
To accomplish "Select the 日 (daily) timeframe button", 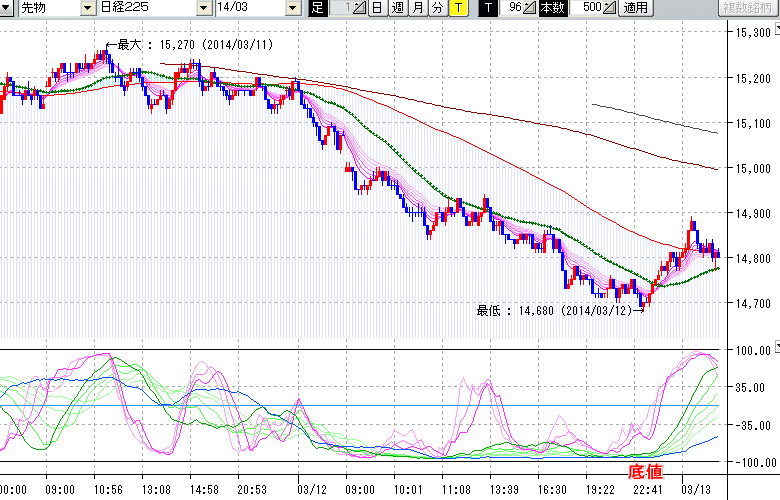I will pyautogui.click(x=377, y=8).
